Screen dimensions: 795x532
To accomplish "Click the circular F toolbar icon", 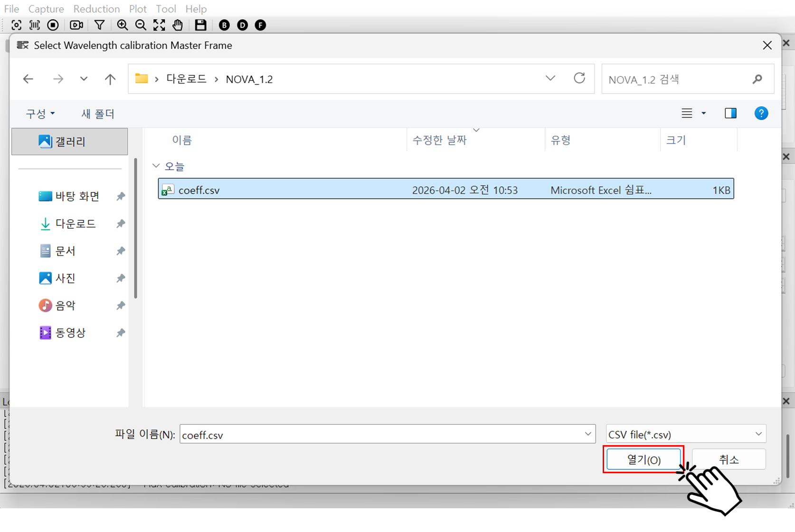I will pos(260,25).
